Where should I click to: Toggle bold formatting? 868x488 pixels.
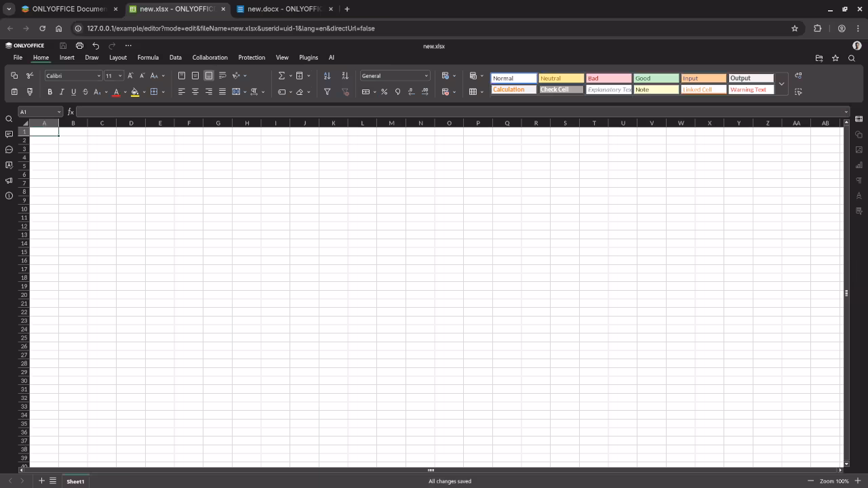click(x=50, y=91)
